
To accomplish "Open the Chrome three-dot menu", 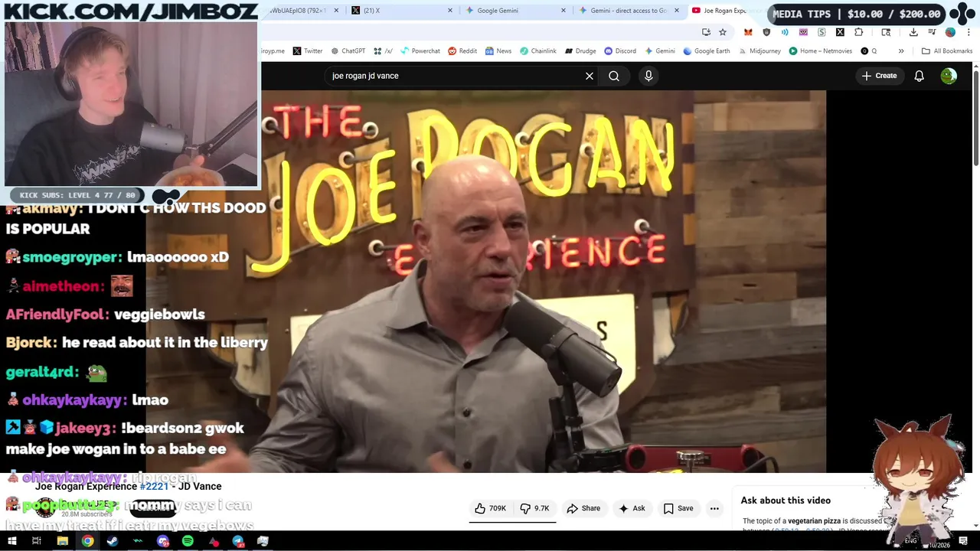I will click(x=969, y=32).
